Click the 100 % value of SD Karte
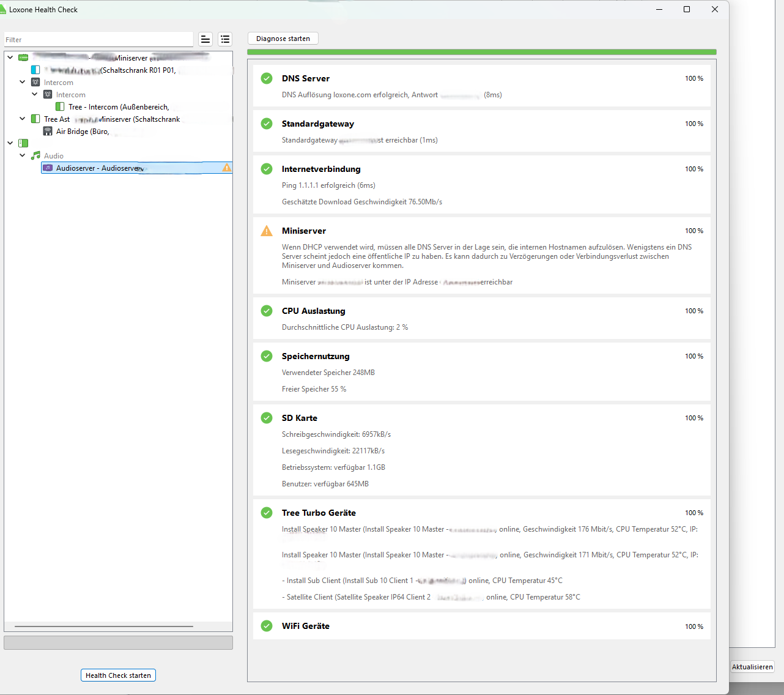This screenshot has height=695, width=784. tap(694, 418)
